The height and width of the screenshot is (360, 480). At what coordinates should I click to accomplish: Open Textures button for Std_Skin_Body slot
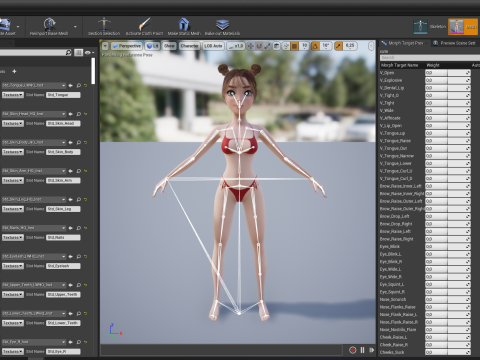[13, 152]
